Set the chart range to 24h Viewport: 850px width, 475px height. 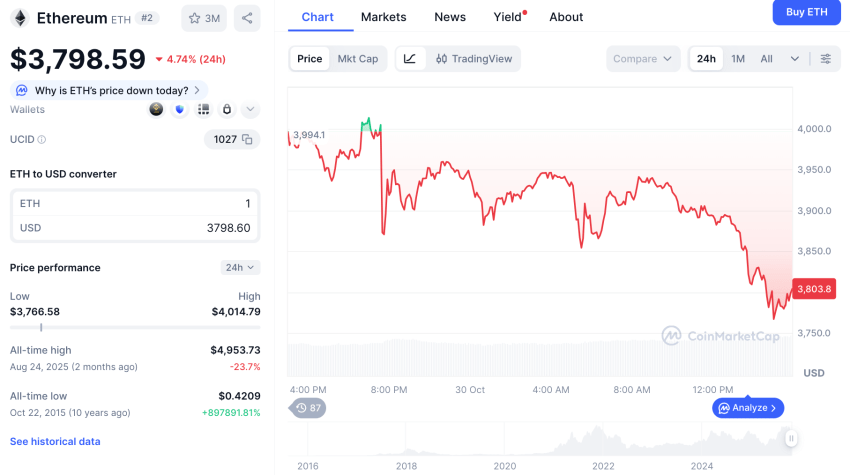point(706,59)
